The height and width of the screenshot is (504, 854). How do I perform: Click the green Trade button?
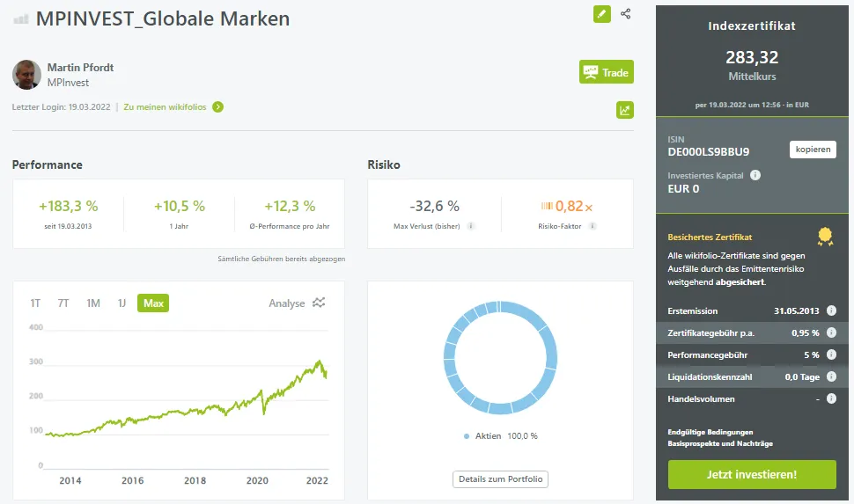click(607, 72)
